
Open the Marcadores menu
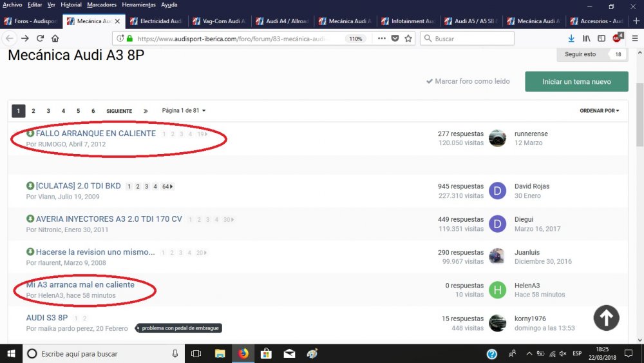coord(102,5)
